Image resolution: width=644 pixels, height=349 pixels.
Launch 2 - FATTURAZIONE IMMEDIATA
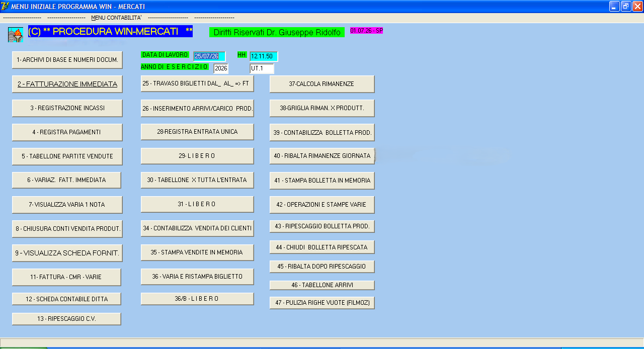67,84
